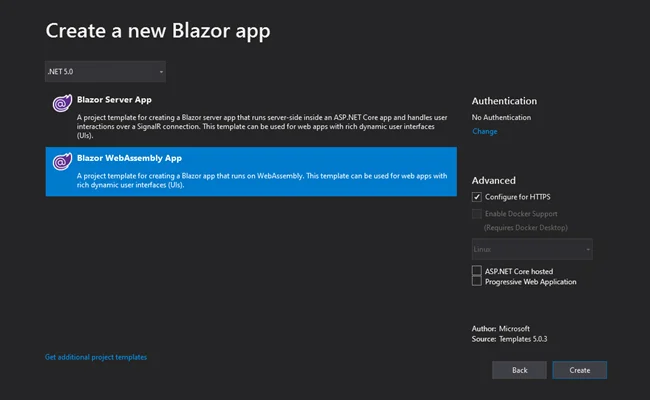This screenshot has height=400, width=650.
Task: Click the Blazor Server App description text
Action: tap(262, 126)
